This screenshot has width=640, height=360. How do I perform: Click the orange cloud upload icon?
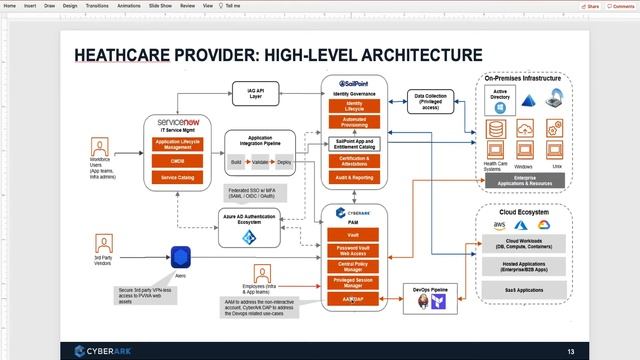pyautogui.click(x=525, y=129)
